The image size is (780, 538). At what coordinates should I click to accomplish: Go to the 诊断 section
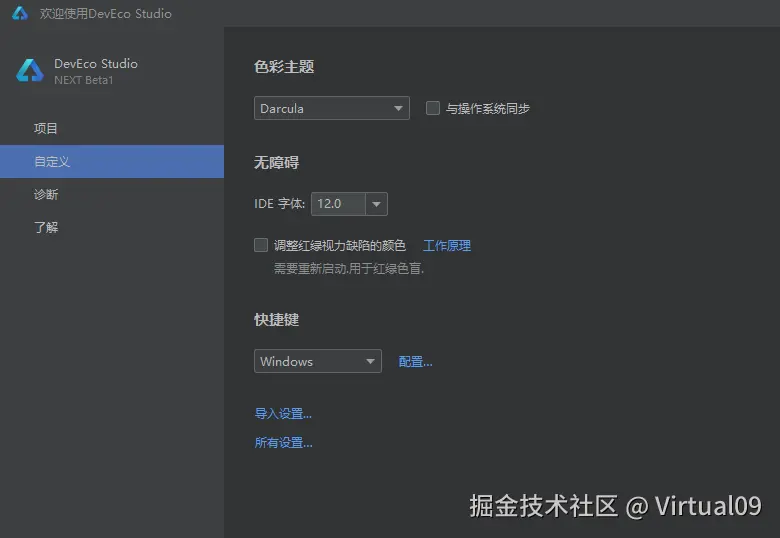tap(112, 194)
